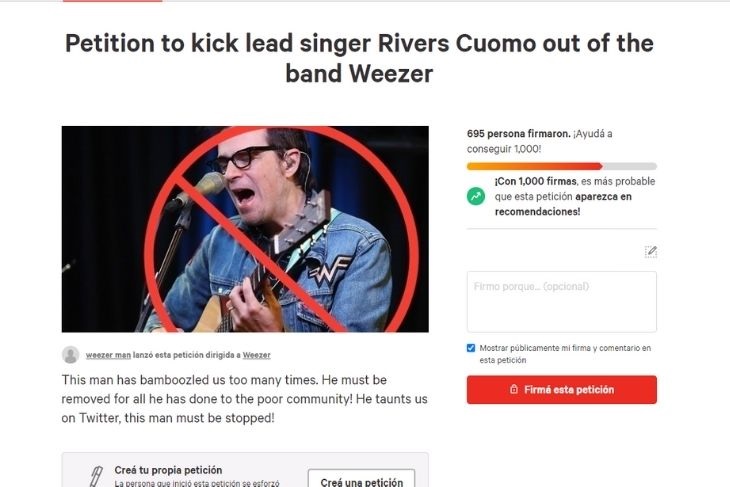This screenshot has height=487, width=730.
Task: Click the weezer man profile avatar icon
Action: (x=70, y=355)
